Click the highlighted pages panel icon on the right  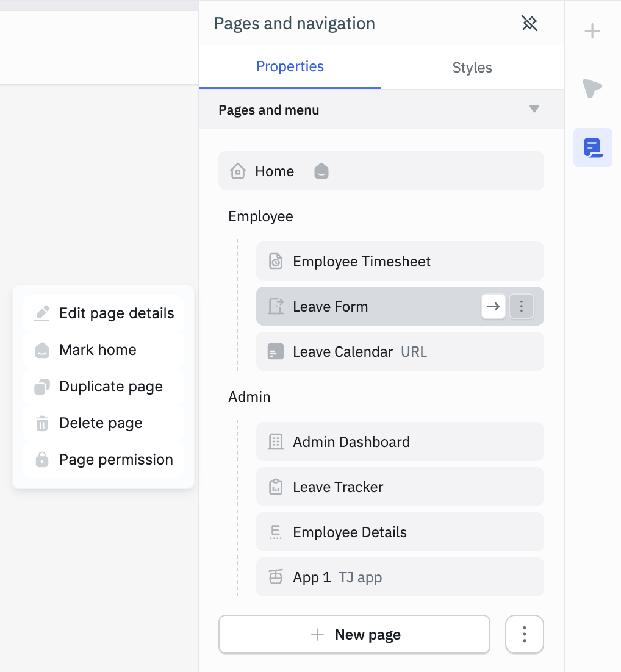pyautogui.click(x=592, y=147)
